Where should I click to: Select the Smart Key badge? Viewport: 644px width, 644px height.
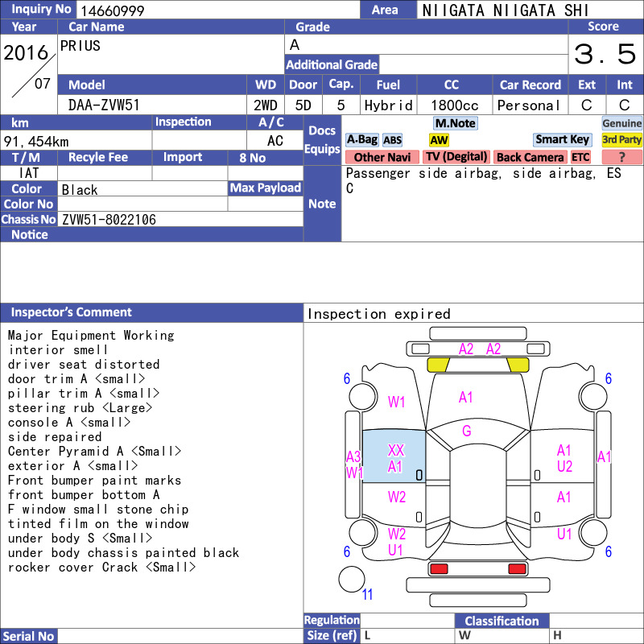[x=562, y=140]
